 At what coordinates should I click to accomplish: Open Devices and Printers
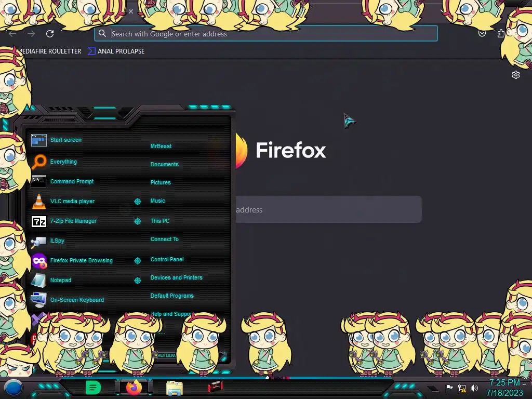[x=176, y=277]
